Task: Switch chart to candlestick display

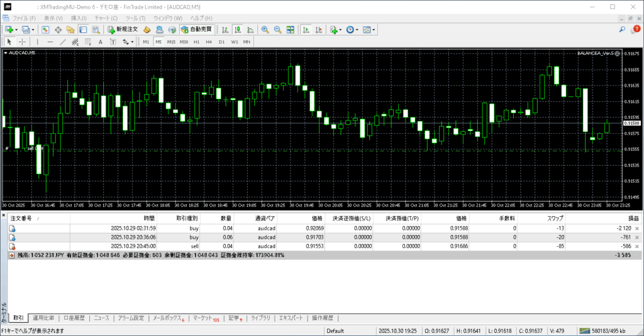Action: (238, 30)
